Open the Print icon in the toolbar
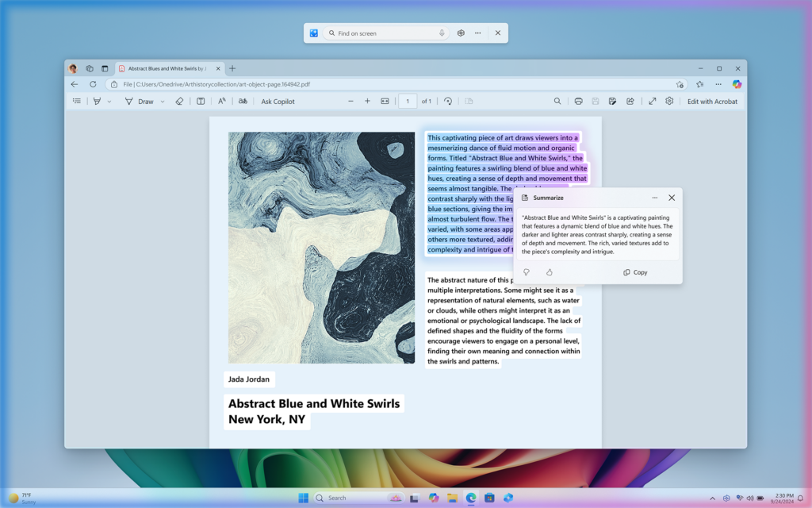The height and width of the screenshot is (508, 812). tap(578, 101)
